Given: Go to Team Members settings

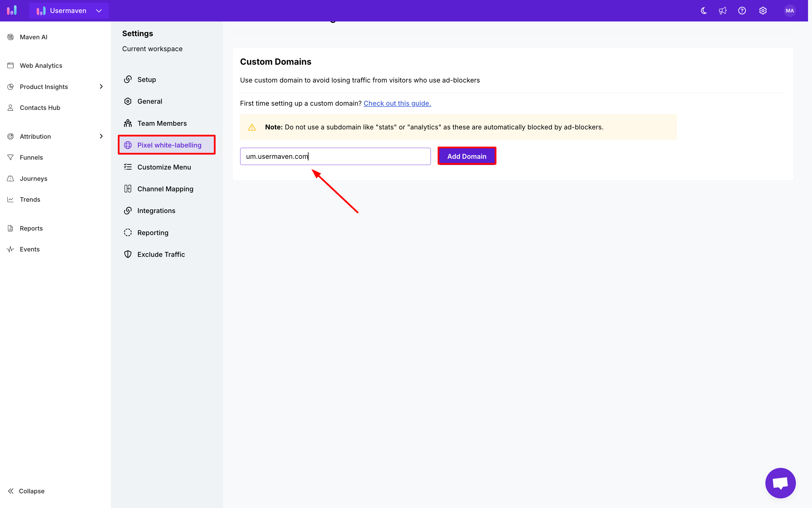Looking at the screenshot, I should 162,123.
